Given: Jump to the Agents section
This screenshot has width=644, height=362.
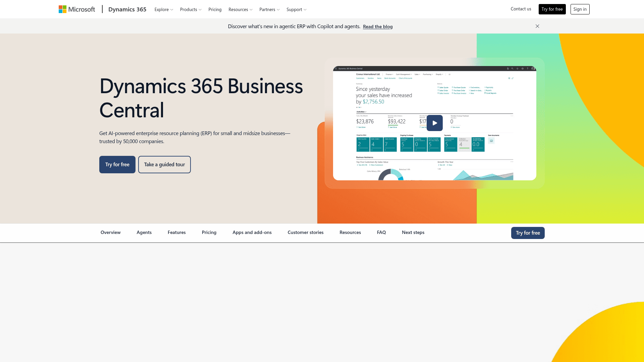Looking at the screenshot, I should click(x=144, y=233).
